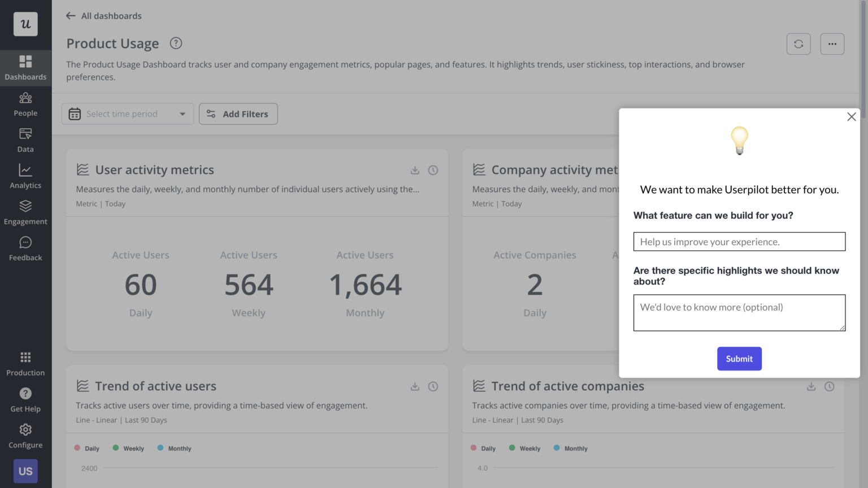This screenshot has height=488, width=868.
Task: Open the People section in sidebar
Action: (x=25, y=104)
